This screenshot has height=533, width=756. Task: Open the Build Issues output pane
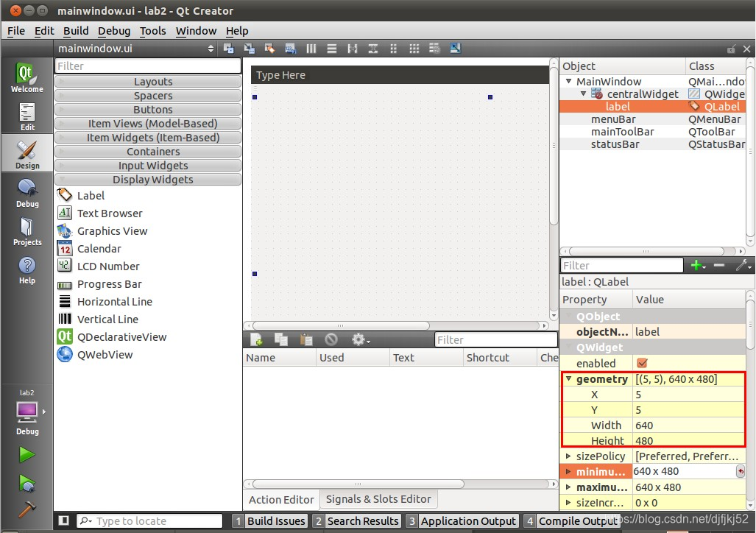click(269, 521)
